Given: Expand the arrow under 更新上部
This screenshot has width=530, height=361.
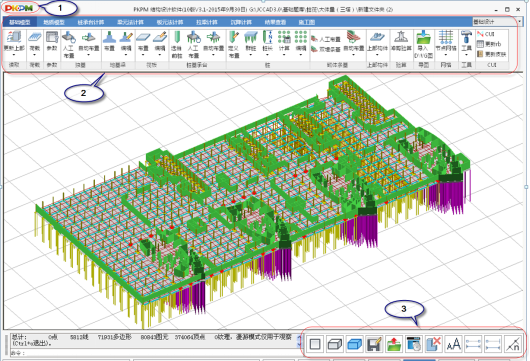Looking at the screenshot, I should tap(14, 55).
